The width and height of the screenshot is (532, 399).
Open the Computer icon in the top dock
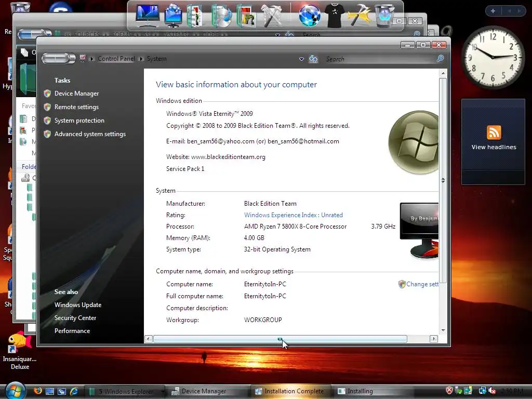tap(148, 15)
